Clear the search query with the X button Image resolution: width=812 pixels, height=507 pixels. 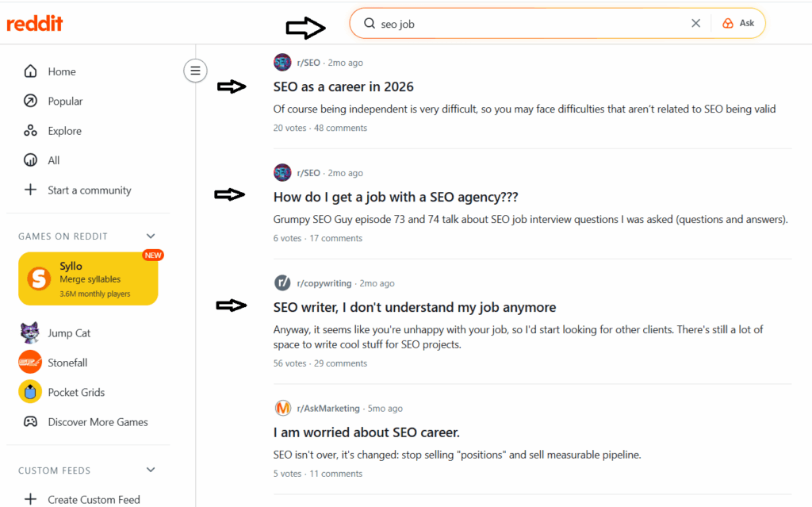click(x=695, y=23)
